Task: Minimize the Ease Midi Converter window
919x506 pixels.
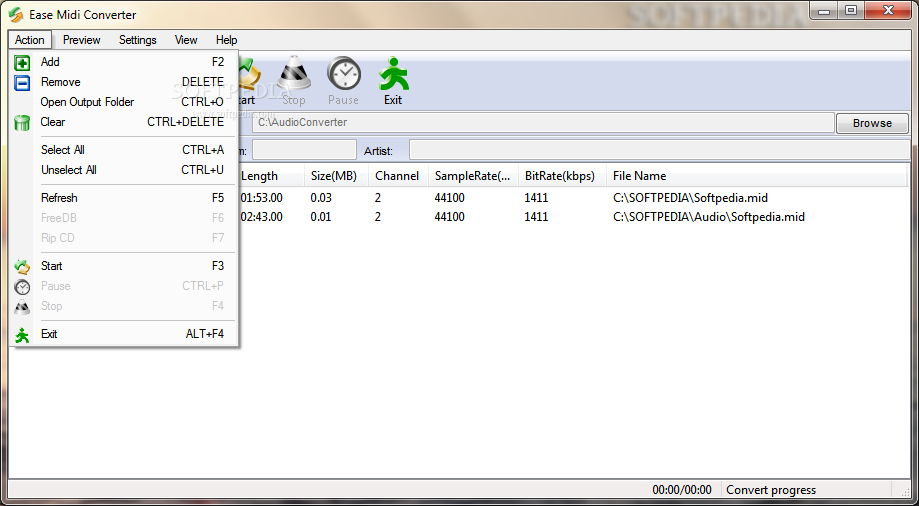Action: click(825, 10)
